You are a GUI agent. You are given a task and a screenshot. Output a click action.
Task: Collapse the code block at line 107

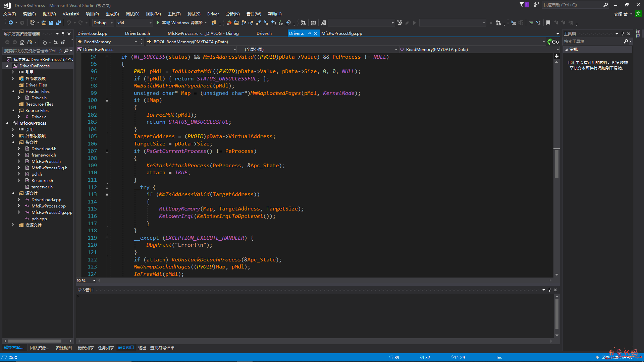point(107,151)
